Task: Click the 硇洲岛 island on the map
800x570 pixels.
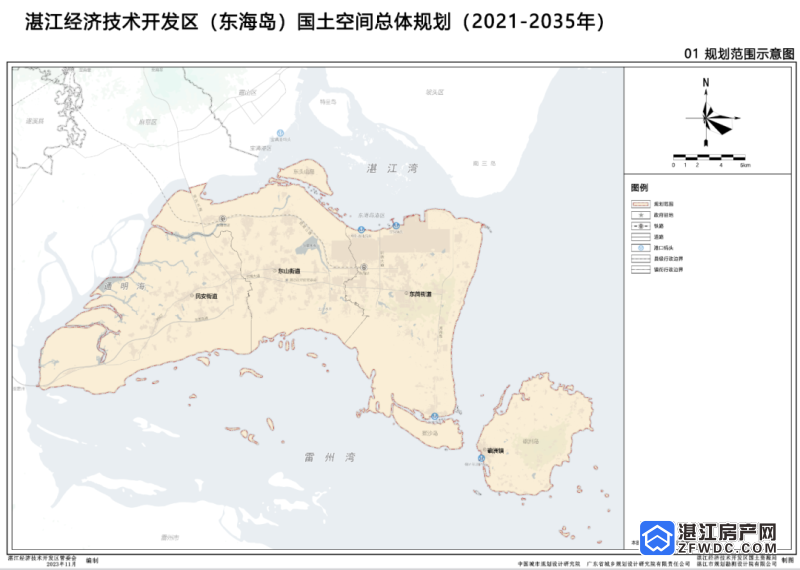Action: [x=535, y=433]
